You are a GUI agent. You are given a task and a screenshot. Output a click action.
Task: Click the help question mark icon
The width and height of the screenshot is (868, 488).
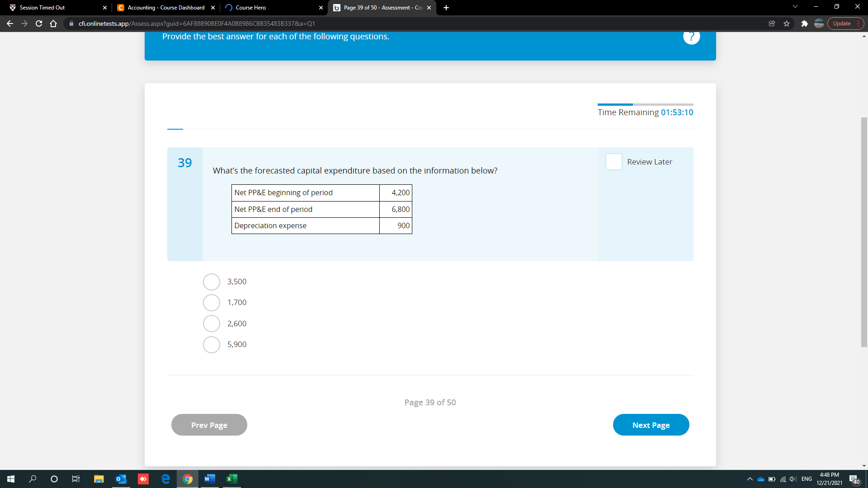691,37
